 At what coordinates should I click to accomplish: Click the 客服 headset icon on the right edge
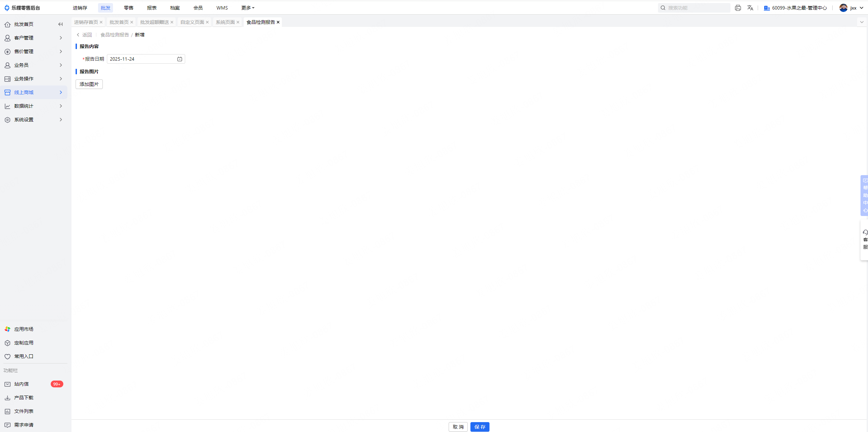click(865, 233)
